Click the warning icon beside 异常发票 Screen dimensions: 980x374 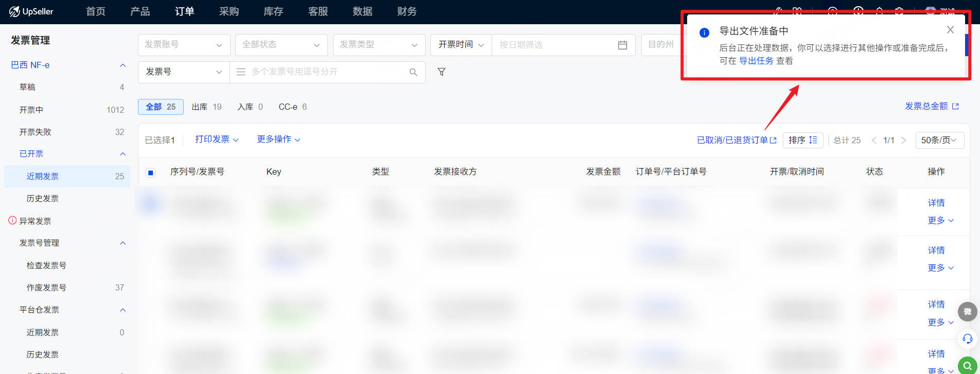(x=12, y=220)
